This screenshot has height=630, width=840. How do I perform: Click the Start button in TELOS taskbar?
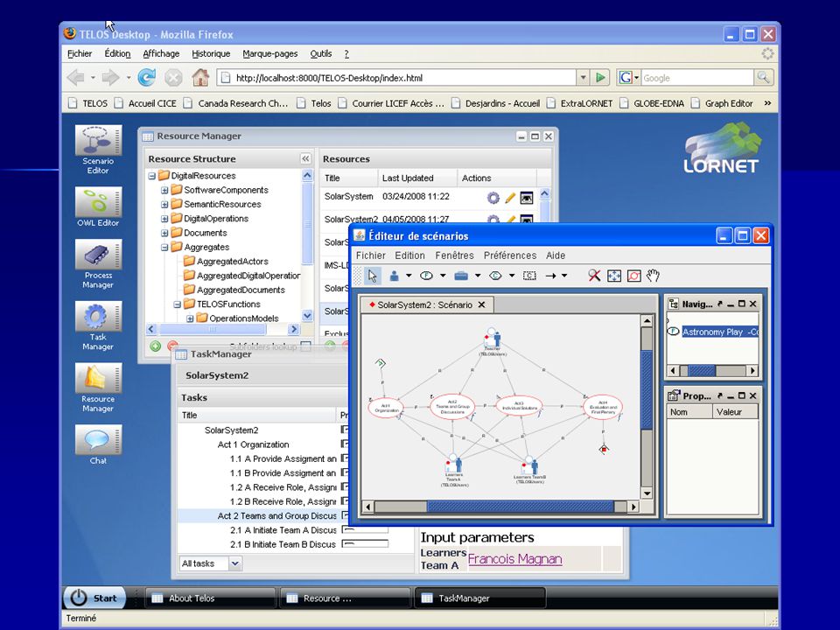(94, 598)
